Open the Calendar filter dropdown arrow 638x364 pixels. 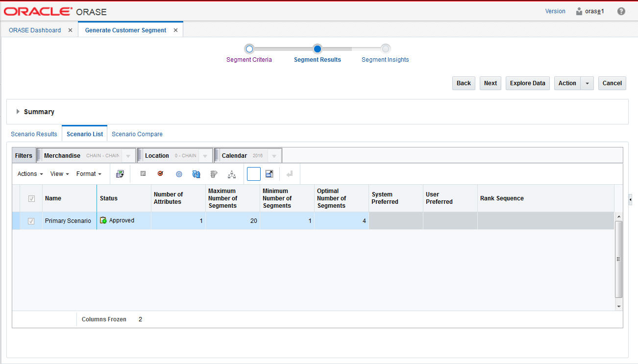pyautogui.click(x=274, y=156)
